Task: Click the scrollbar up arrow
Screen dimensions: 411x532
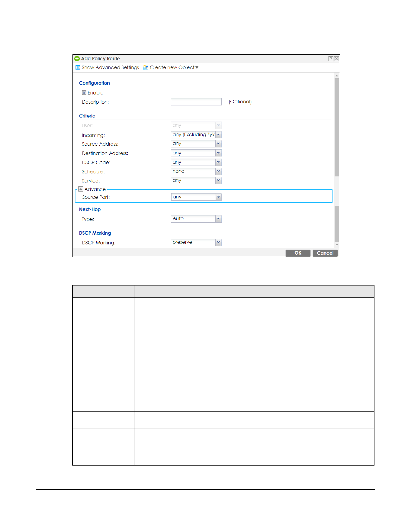Action: click(337, 76)
